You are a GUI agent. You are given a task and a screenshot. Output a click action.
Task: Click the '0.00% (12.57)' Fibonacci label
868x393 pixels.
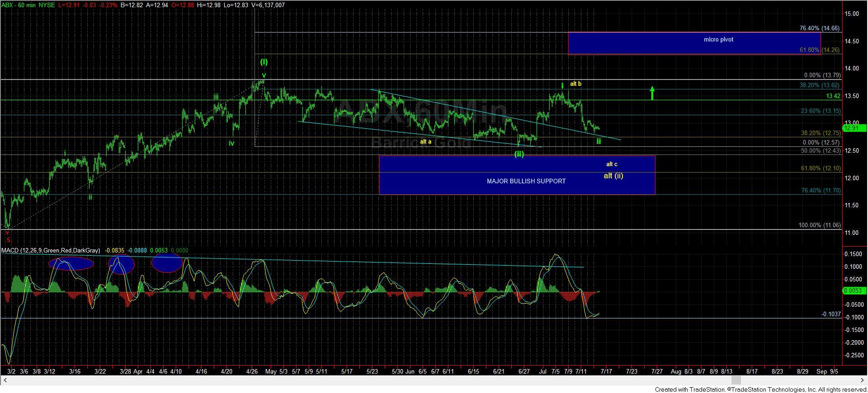(823, 142)
